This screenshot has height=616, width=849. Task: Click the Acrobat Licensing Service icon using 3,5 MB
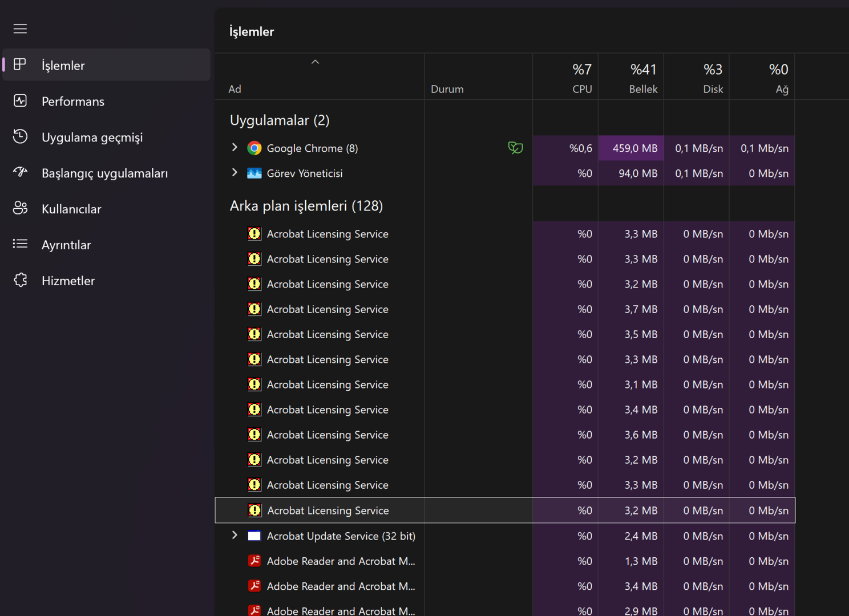click(x=254, y=334)
